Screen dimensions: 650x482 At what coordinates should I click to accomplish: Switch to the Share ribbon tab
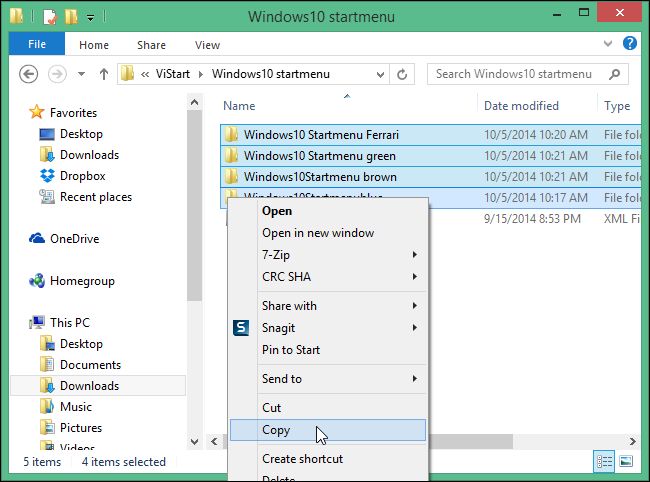(x=151, y=45)
